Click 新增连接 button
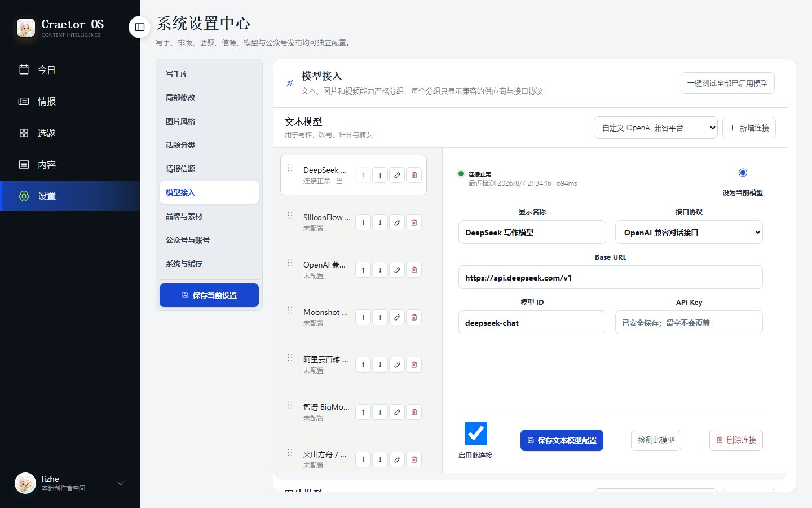 tap(749, 128)
